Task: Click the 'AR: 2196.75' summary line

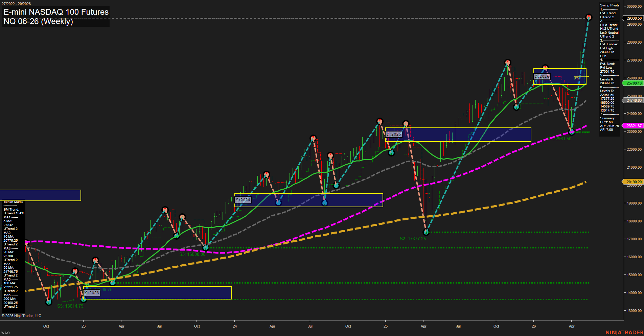Action: pyautogui.click(x=609, y=126)
